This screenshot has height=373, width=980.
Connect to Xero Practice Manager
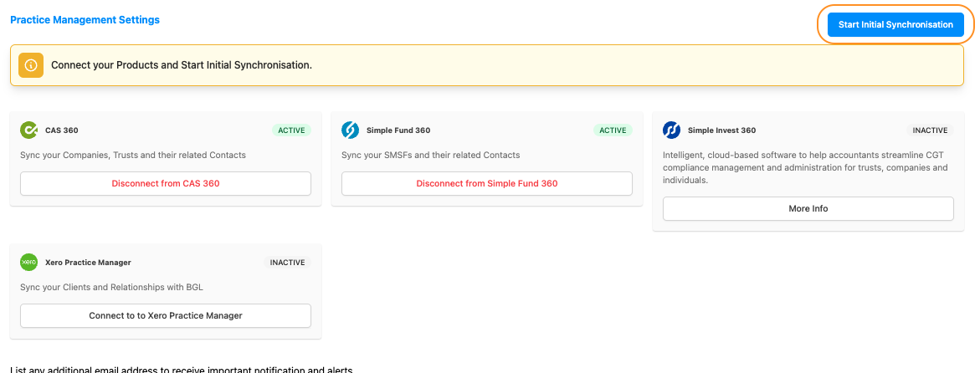coord(166,315)
